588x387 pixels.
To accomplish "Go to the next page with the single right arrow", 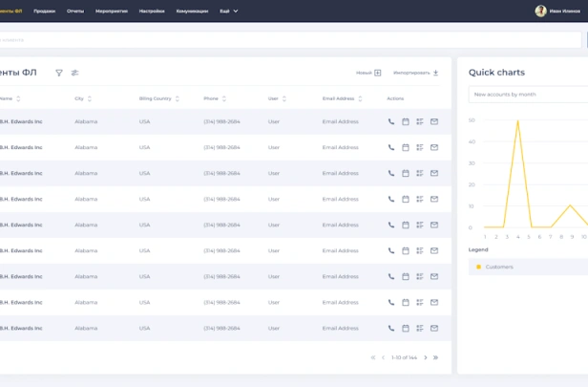I will click(426, 357).
